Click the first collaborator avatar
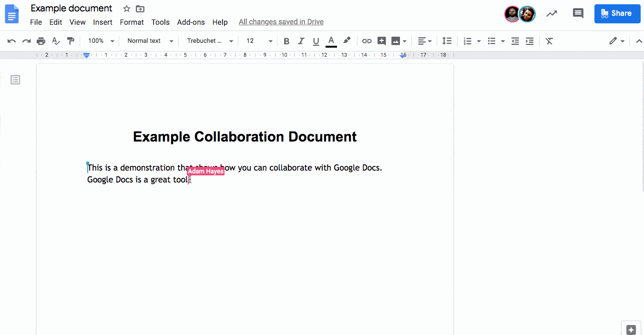 pos(512,14)
